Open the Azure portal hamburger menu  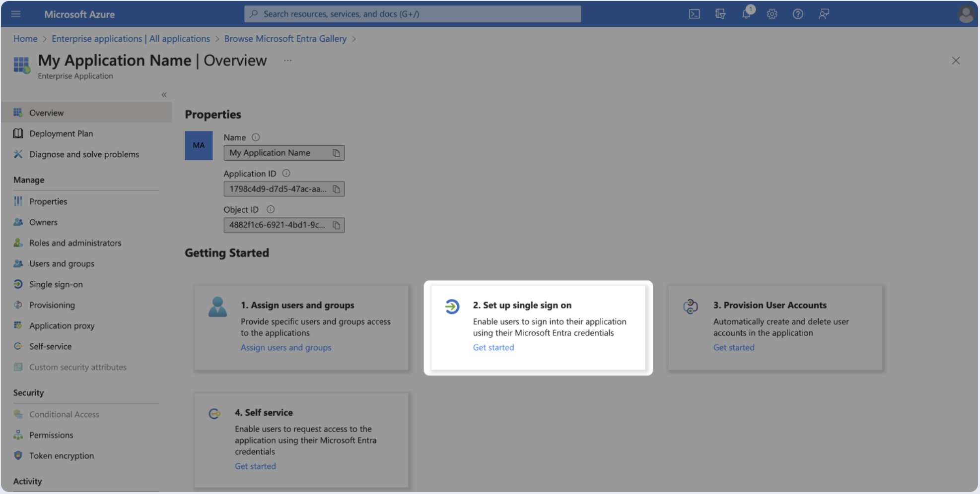point(16,14)
